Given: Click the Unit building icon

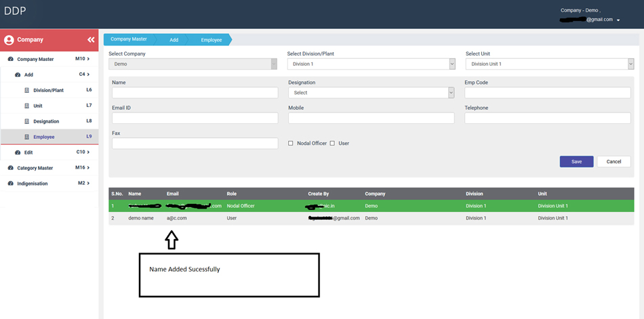Looking at the screenshot, I should pyautogui.click(x=27, y=106).
